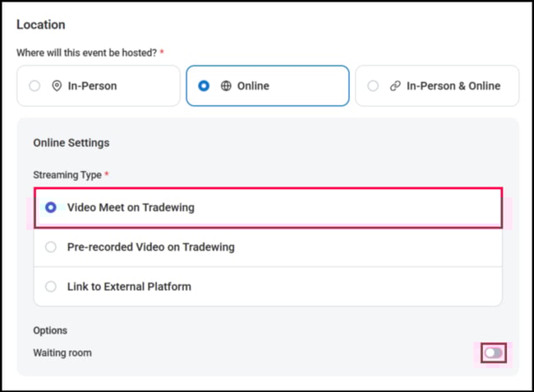
Task: Click the "In-Person" text label
Action: coord(92,85)
